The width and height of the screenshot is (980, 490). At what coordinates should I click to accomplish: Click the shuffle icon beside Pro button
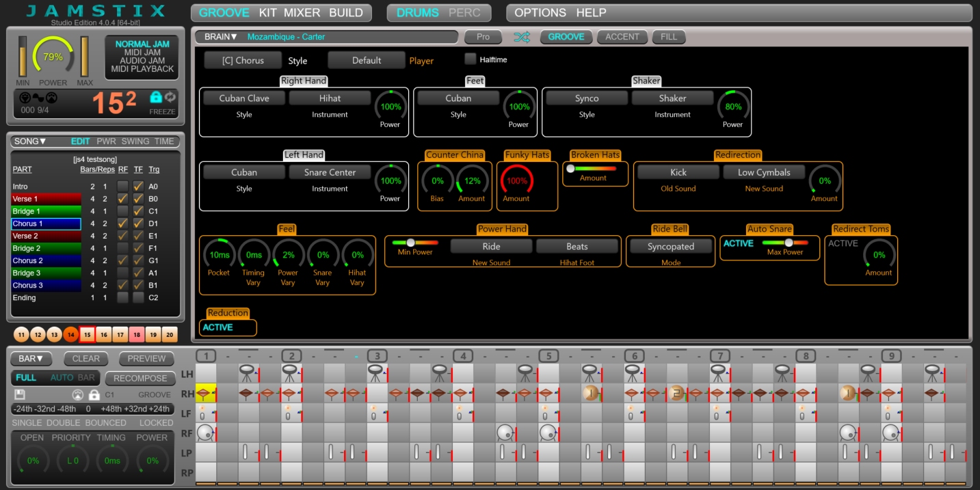pyautogui.click(x=522, y=37)
